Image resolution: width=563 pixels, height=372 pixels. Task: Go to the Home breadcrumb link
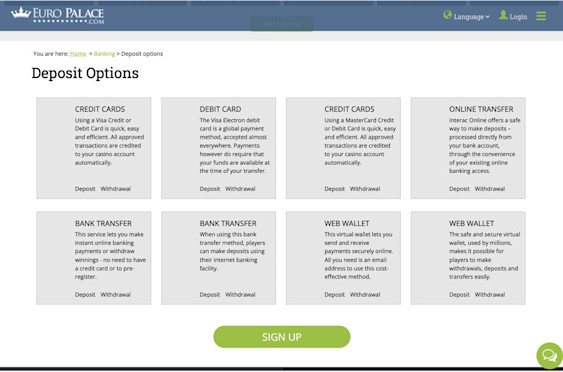(78, 54)
